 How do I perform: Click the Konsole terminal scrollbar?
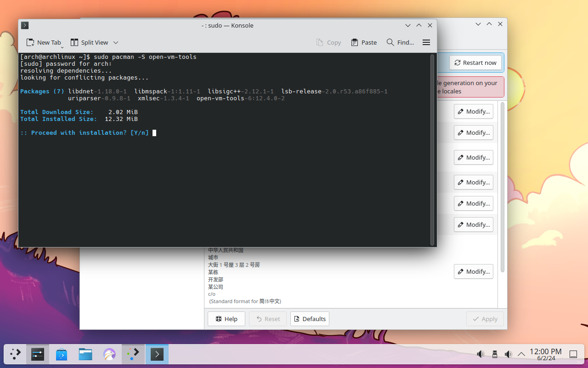432,149
